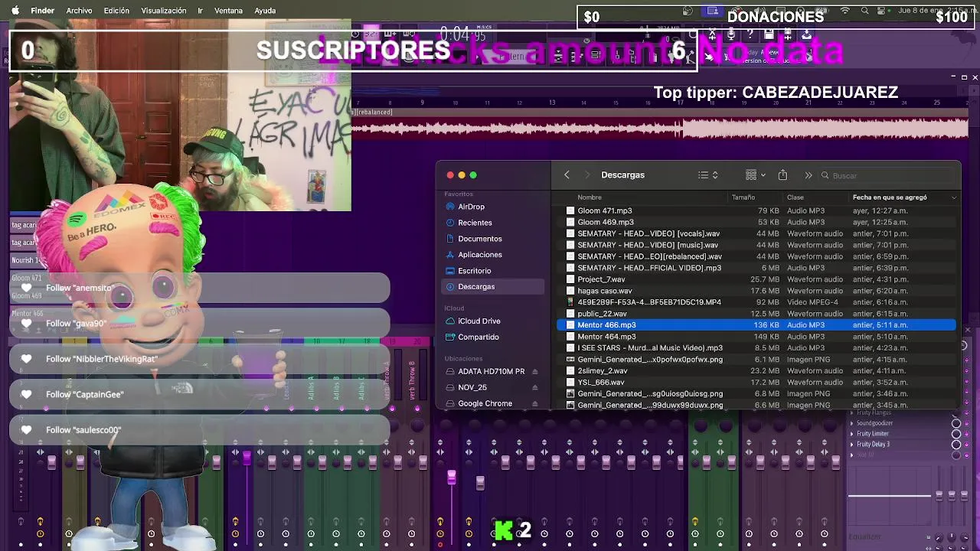Viewport: 980px width, 551px height.
Task: Adjust the Fruity Limiter mix level knob
Action: (956, 434)
